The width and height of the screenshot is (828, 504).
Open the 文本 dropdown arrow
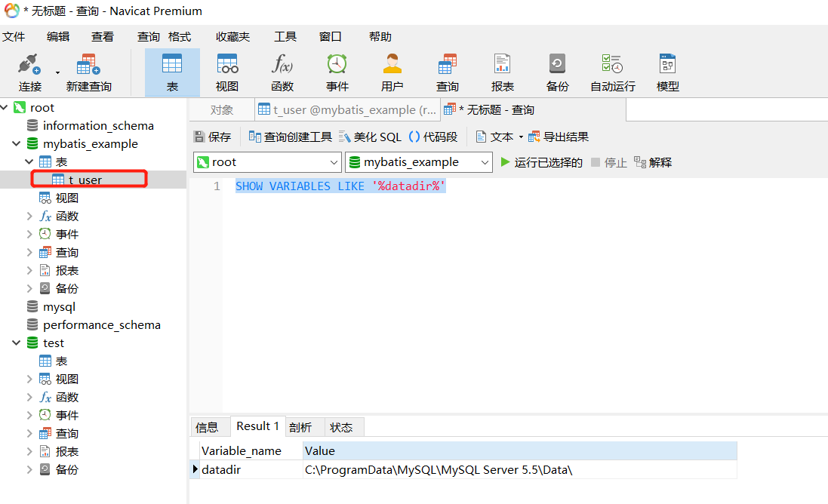(521, 137)
